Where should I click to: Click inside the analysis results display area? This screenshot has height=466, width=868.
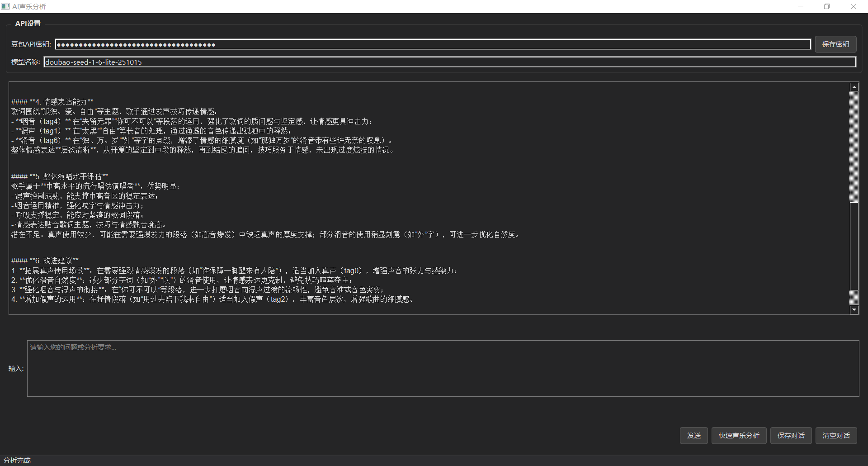(407, 199)
